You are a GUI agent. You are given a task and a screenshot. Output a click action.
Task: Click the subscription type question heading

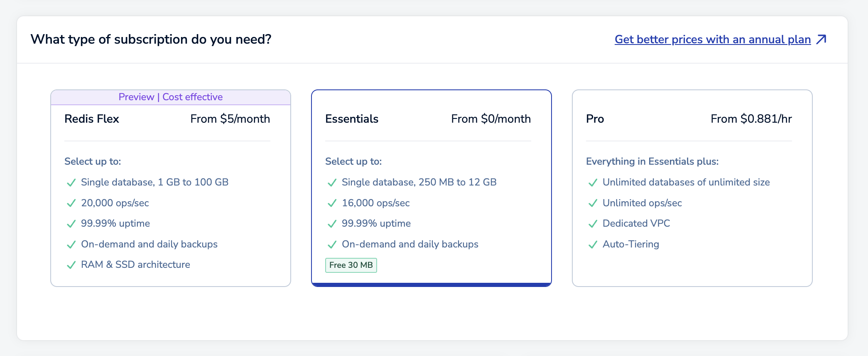[x=151, y=40]
